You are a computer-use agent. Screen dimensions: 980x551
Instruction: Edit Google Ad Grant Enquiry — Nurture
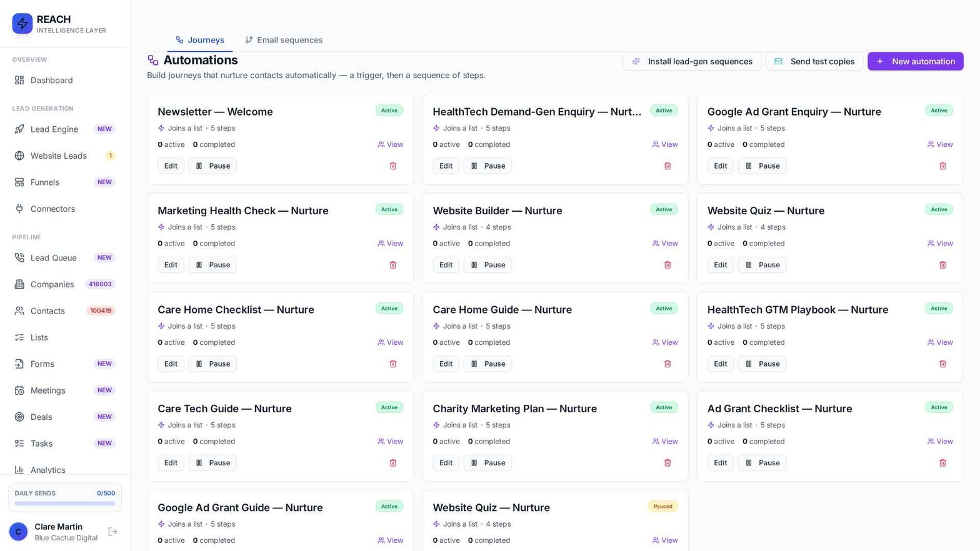click(x=721, y=166)
